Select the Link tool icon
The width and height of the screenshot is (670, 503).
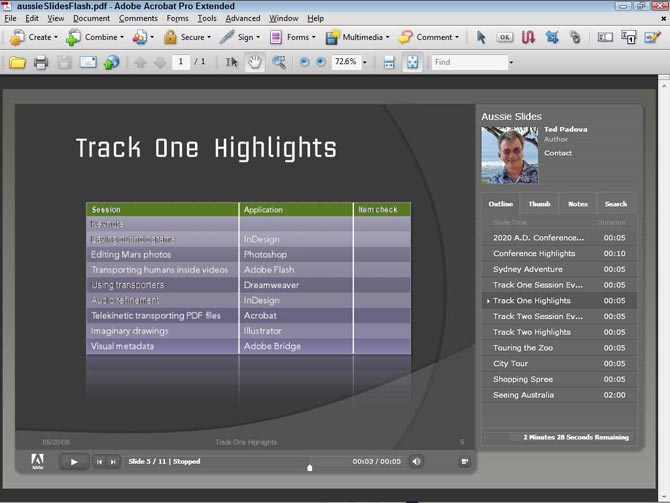pyautogui.click(x=575, y=37)
